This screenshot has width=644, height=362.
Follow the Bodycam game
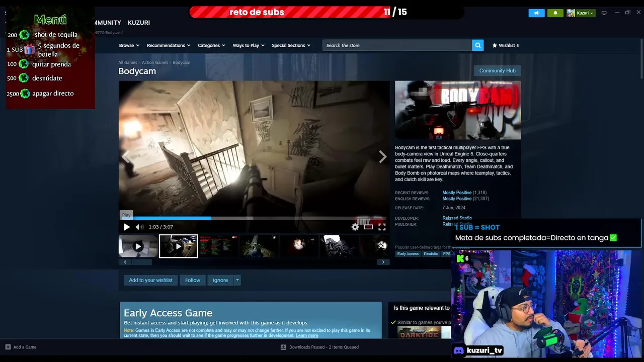coord(193,280)
